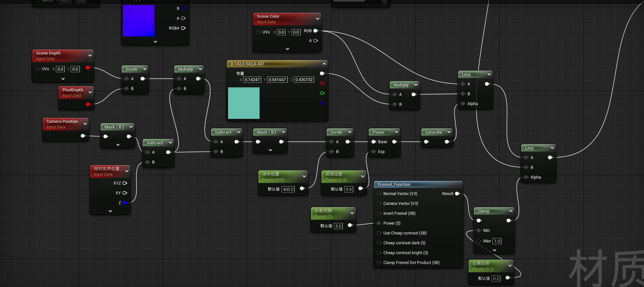Click the Exp input pin on Power node

pyautogui.click(x=374, y=152)
